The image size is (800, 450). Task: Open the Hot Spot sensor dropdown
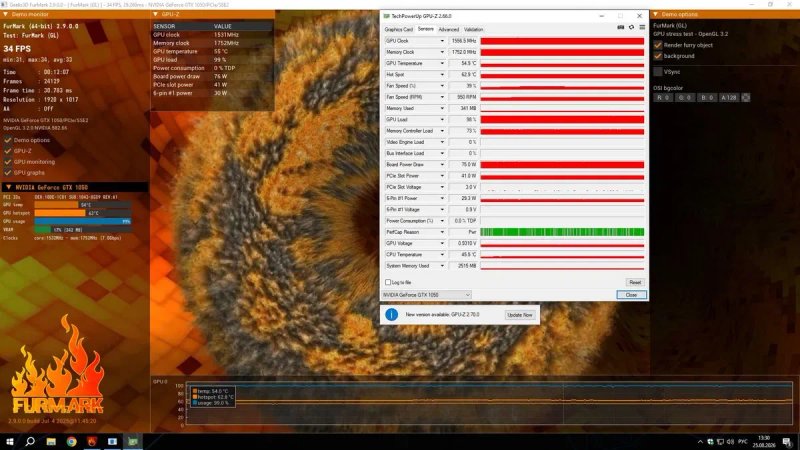coord(442,74)
